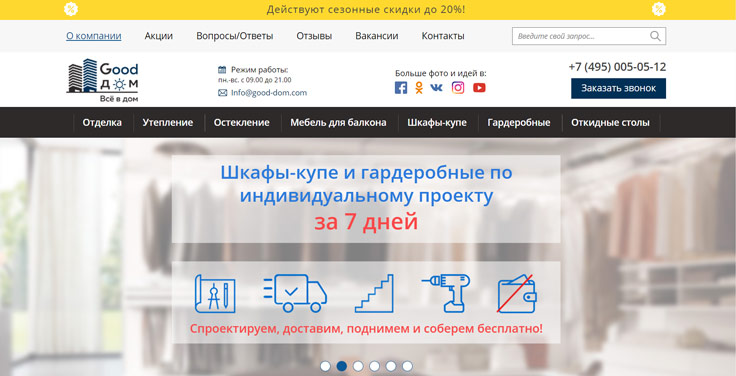The height and width of the screenshot is (376, 736).
Task: Open the Откидные столы menu
Action: 610,123
